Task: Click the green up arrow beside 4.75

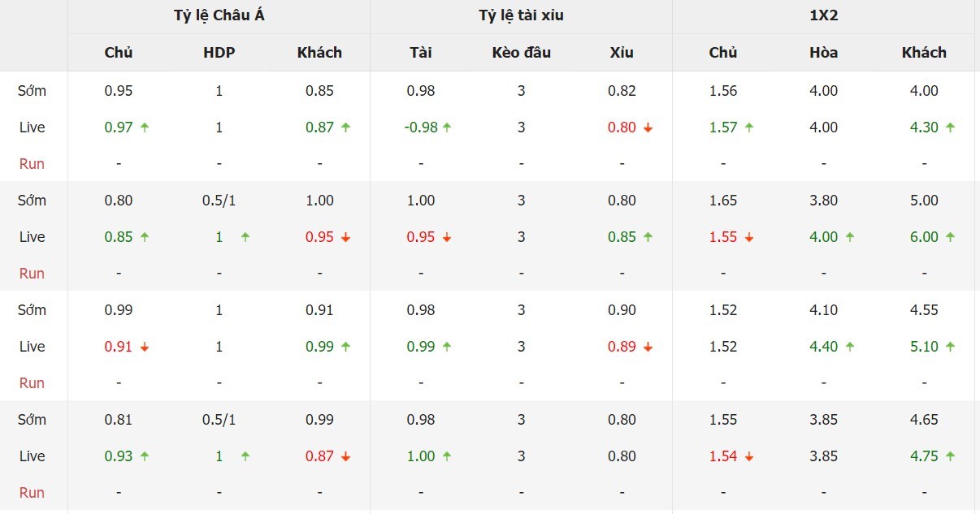Action: coord(950,456)
